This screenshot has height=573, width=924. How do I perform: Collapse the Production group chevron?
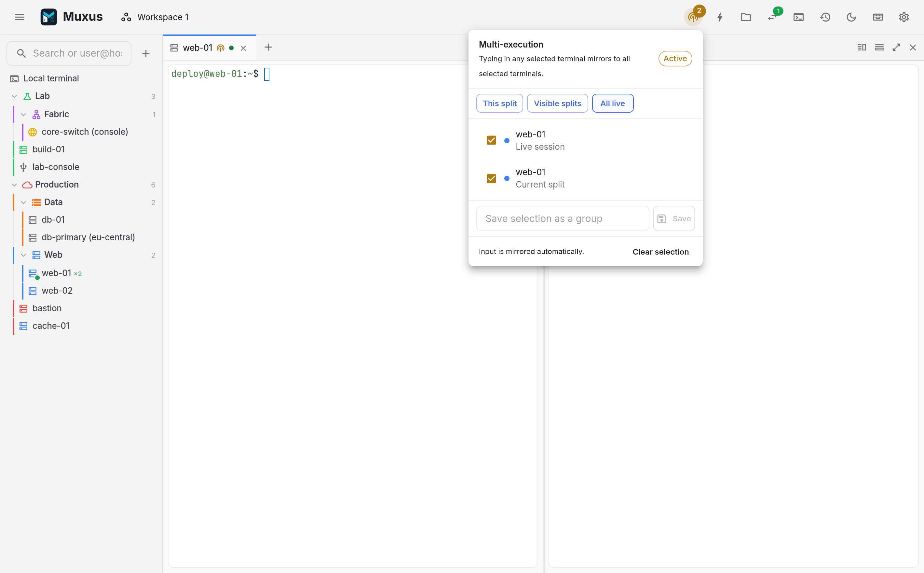[x=14, y=185]
